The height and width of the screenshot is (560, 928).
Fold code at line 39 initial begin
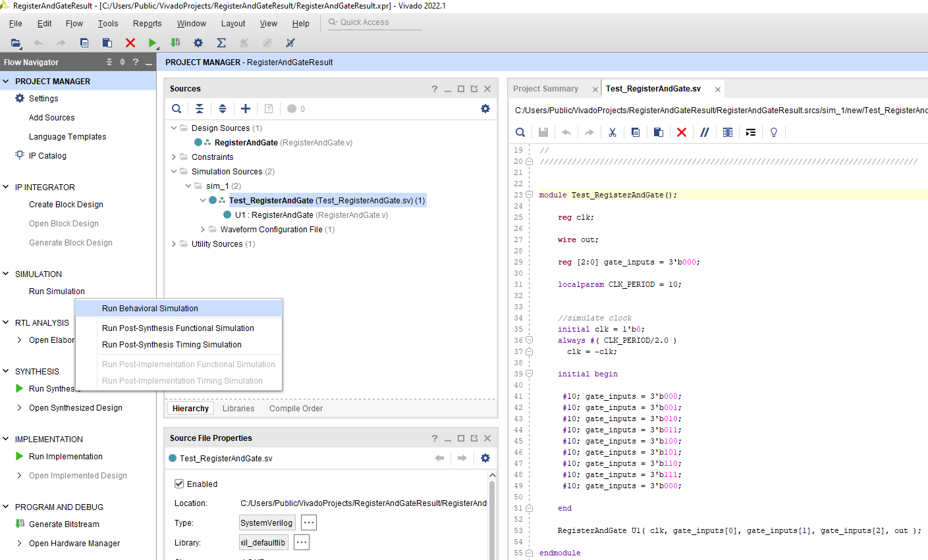click(x=529, y=374)
